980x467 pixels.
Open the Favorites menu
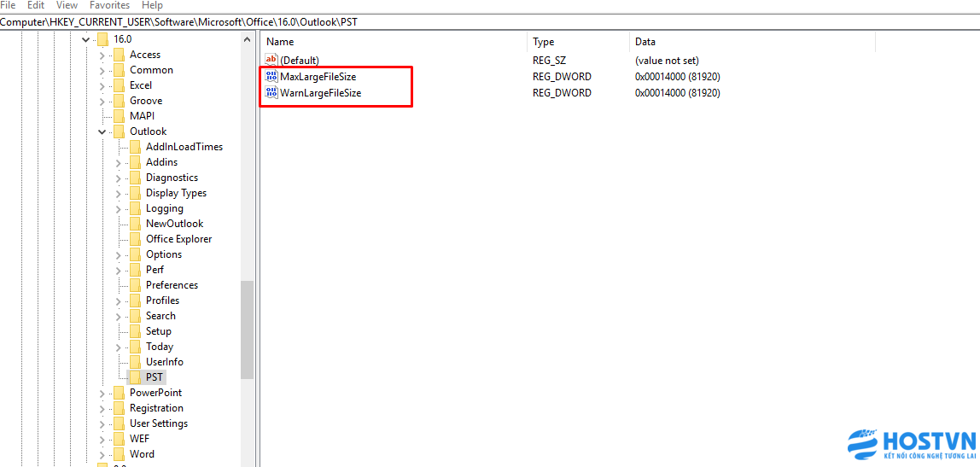click(x=110, y=5)
